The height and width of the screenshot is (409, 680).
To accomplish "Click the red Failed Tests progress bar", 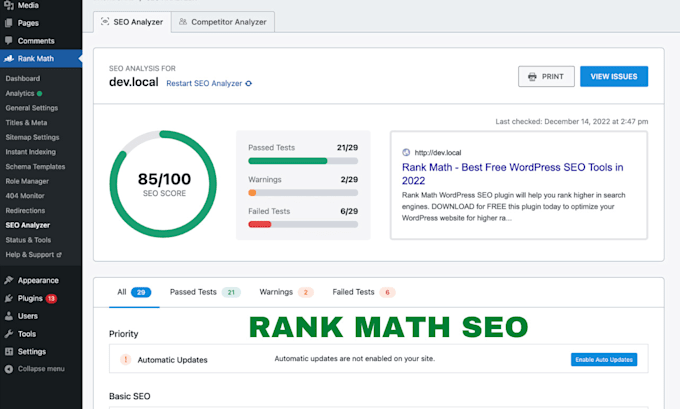I will (x=260, y=224).
